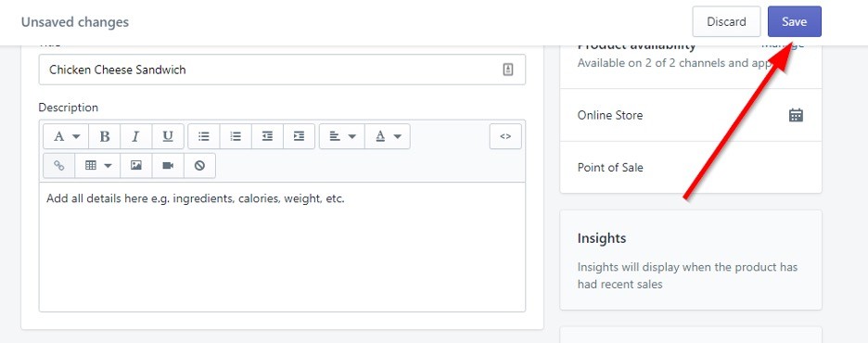The image size is (868, 343).
Task: Insert a numbered list
Action: 236,136
